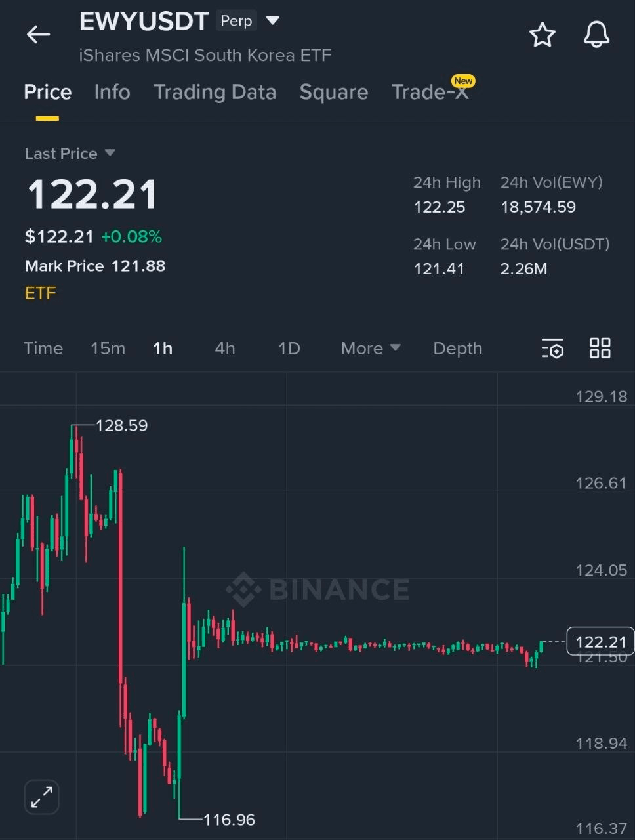Screen dimensions: 635x840
Task: Select the 15m chart interval
Action: click(x=108, y=348)
